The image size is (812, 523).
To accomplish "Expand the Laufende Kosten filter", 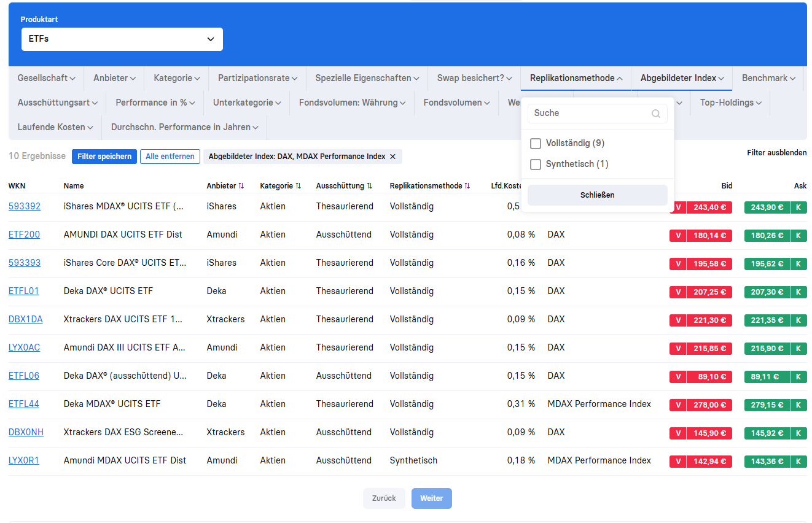I will 55,128.
